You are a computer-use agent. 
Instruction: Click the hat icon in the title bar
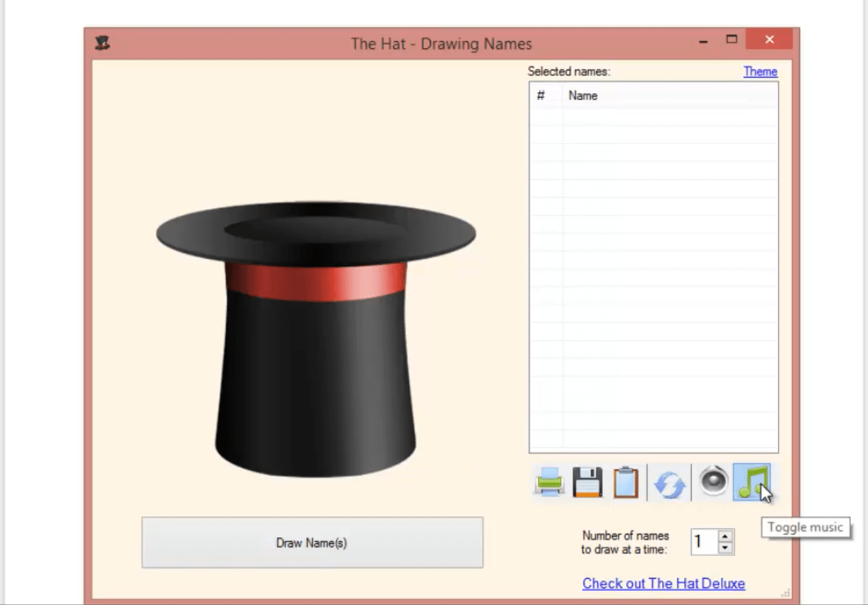click(103, 43)
